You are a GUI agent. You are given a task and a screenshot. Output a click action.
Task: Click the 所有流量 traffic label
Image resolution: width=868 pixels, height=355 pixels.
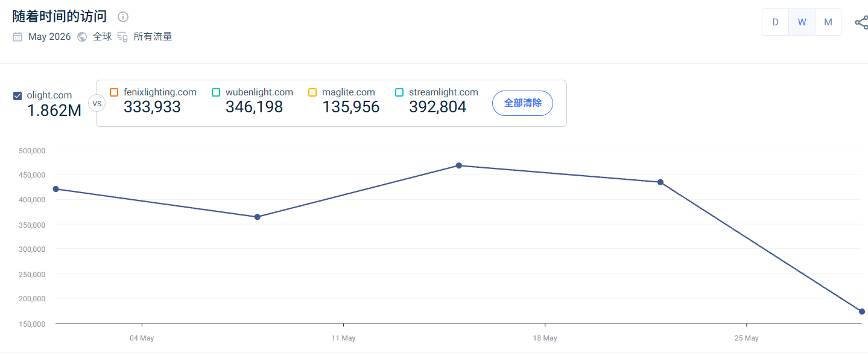153,37
